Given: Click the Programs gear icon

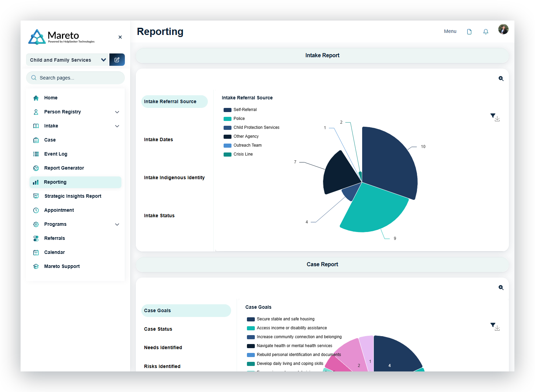Looking at the screenshot, I should [36, 224].
